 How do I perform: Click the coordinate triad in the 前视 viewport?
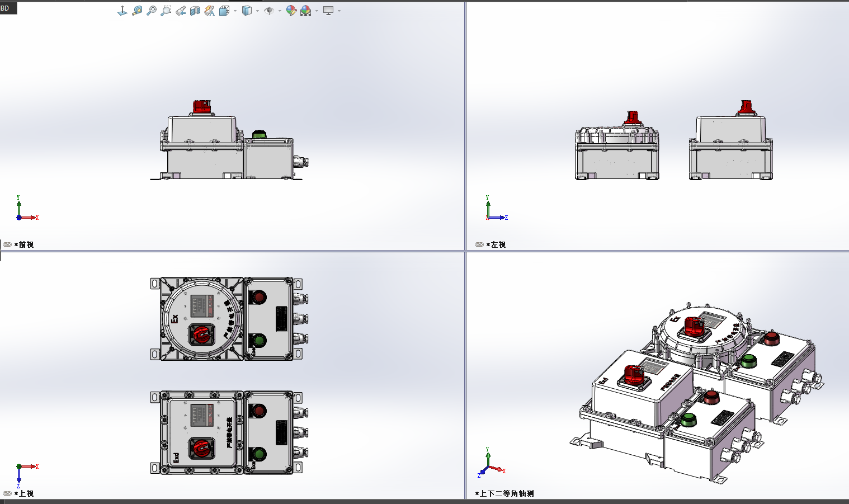click(x=26, y=208)
